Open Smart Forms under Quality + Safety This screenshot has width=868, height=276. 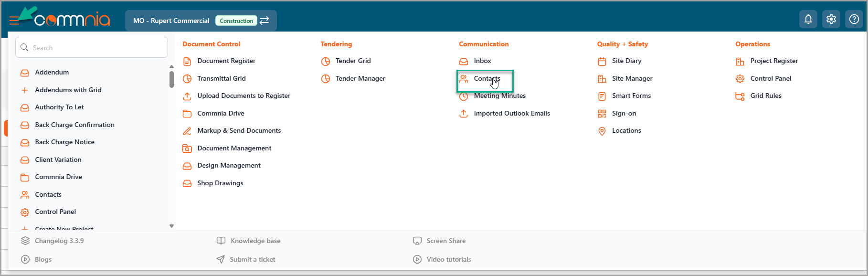click(631, 96)
